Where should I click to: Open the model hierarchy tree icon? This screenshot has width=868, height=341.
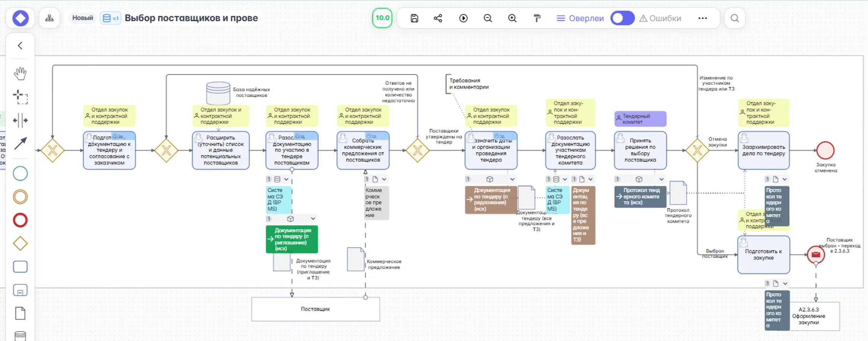(49, 18)
